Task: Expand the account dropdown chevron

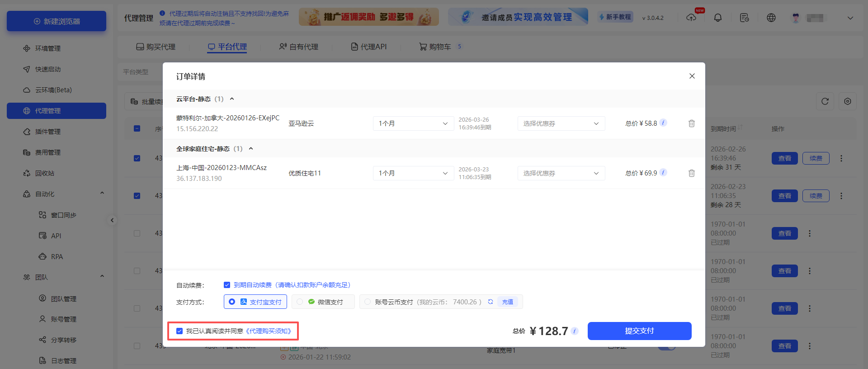Action: pos(850,18)
